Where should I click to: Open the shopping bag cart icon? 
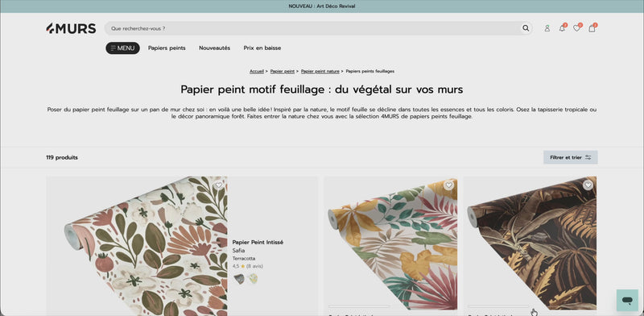pyautogui.click(x=592, y=28)
